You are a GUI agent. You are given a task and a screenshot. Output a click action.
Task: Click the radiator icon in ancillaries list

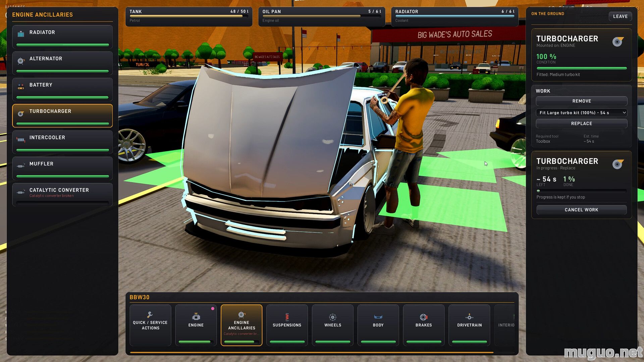pos(21,34)
